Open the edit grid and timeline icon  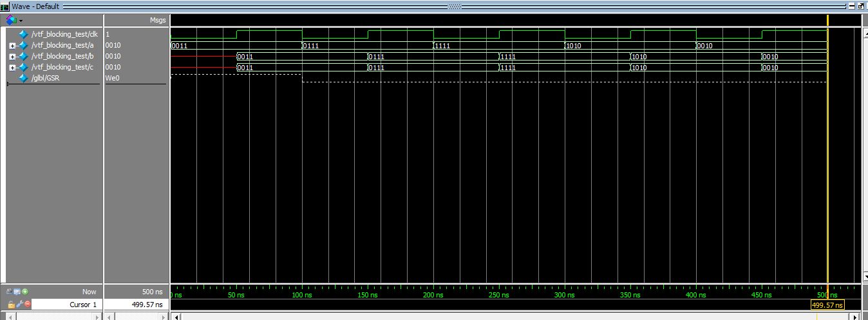(x=17, y=291)
